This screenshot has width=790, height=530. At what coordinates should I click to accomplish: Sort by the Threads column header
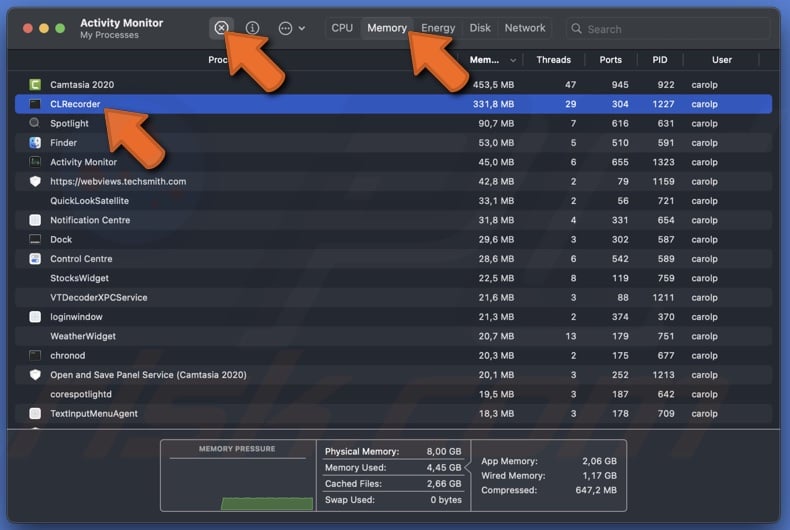553,60
